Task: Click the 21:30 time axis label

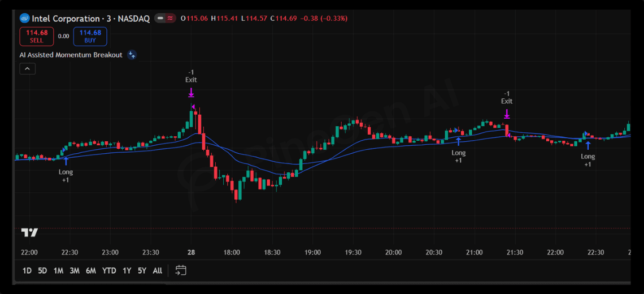Action: point(515,253)
